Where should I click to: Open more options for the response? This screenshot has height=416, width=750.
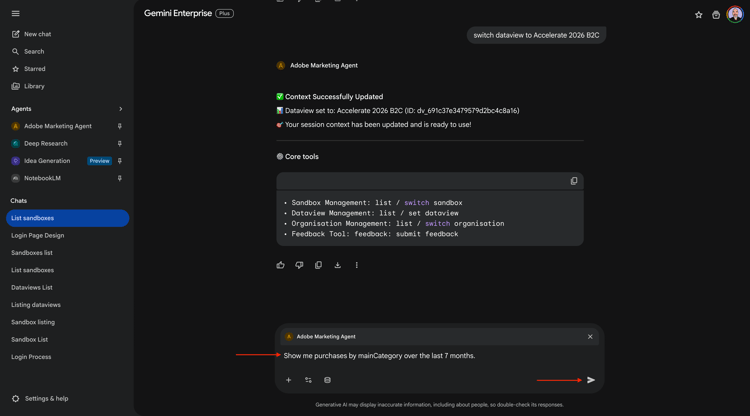357,265
